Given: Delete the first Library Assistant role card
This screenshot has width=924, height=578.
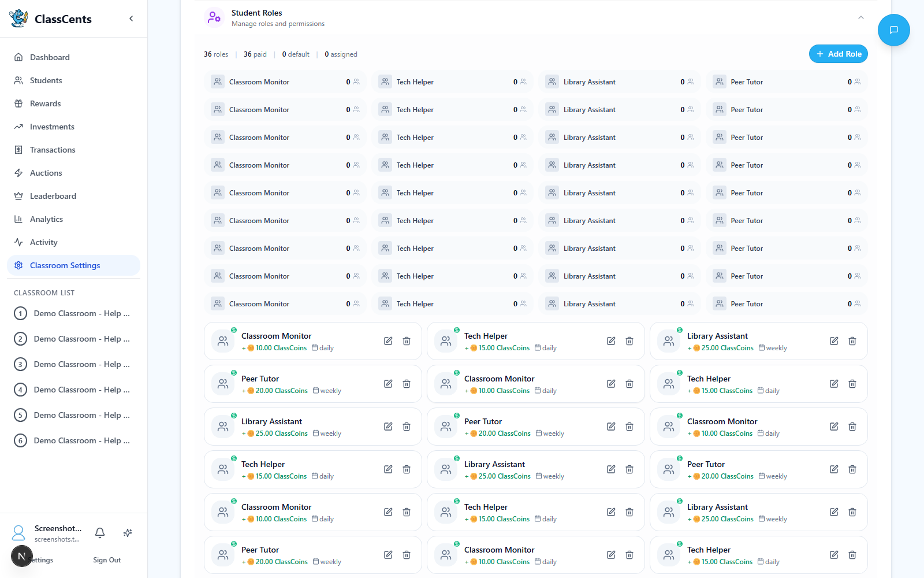Looking at the screenshot, I should click(852, 341).
